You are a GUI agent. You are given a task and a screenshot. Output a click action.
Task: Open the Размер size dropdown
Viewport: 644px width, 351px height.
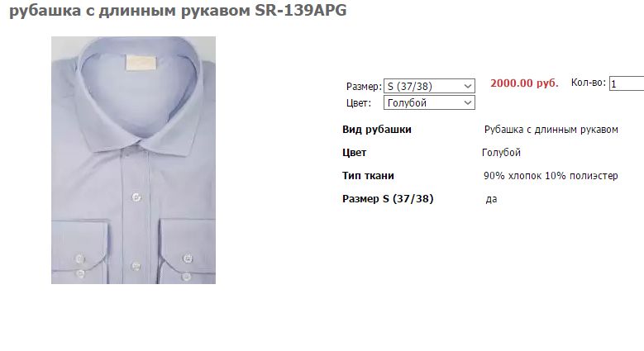(429, 86)
